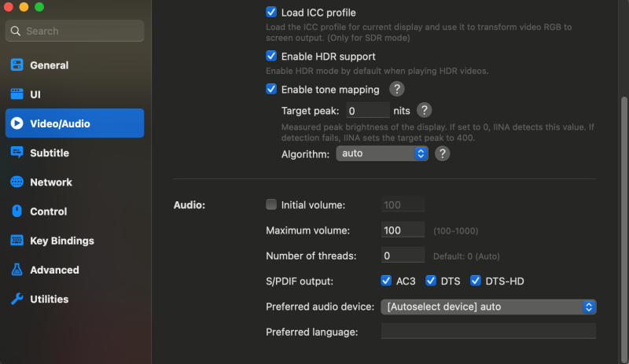The image size is (629, 364).
Task: Open the Algorithm auto dropdown
Action: tap(382, 154)
